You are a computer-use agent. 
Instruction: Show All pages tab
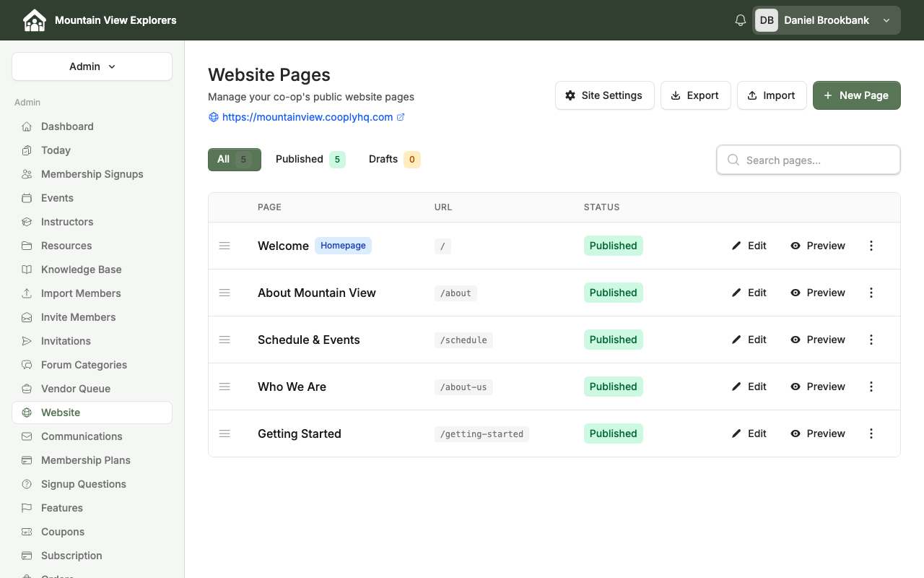235,160
